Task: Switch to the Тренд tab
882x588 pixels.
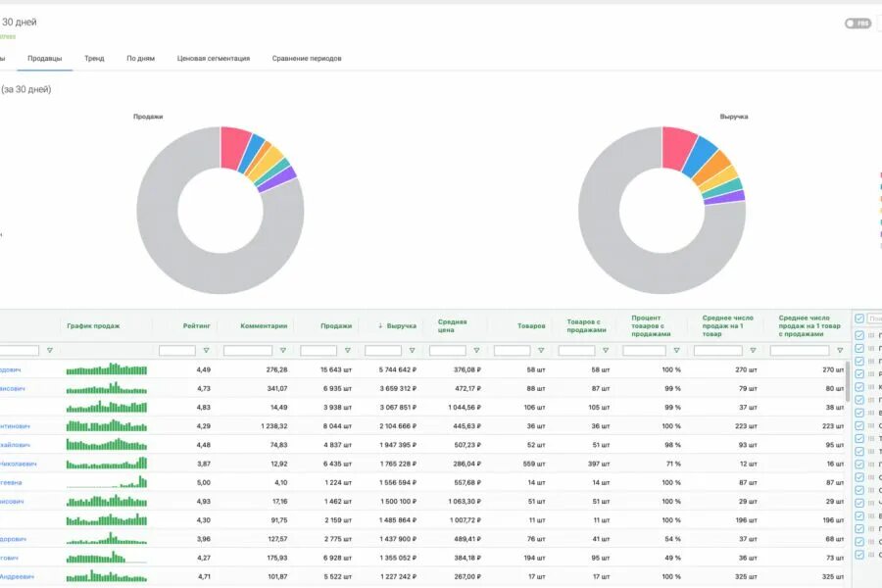Action: click(94, 59)
